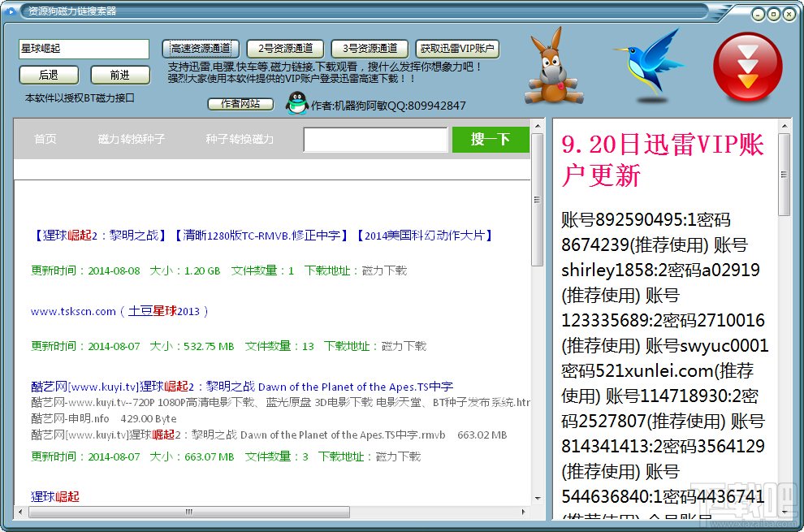
Task: Click horizontal scrollbar left arrow
Action: (x=20, y=512)
